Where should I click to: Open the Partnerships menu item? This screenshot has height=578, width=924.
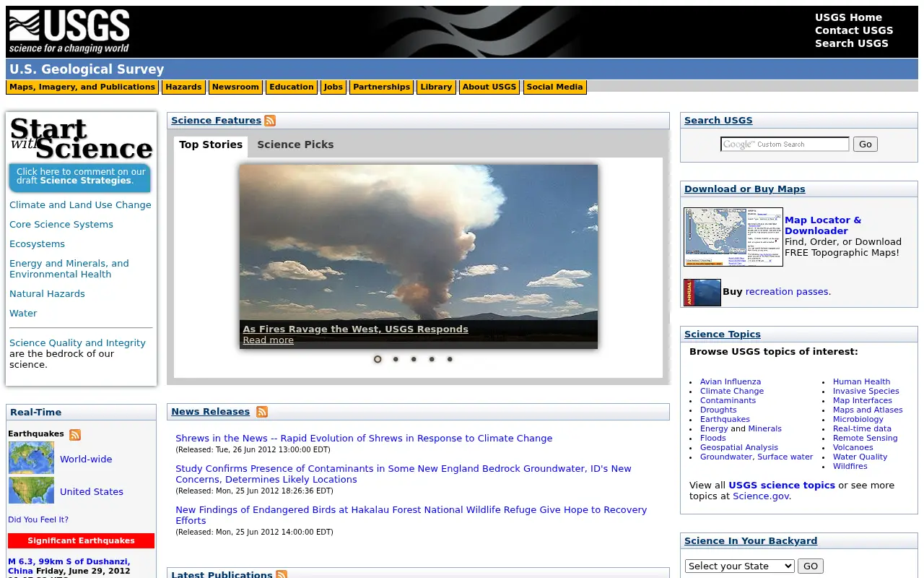tap(382, 87)
